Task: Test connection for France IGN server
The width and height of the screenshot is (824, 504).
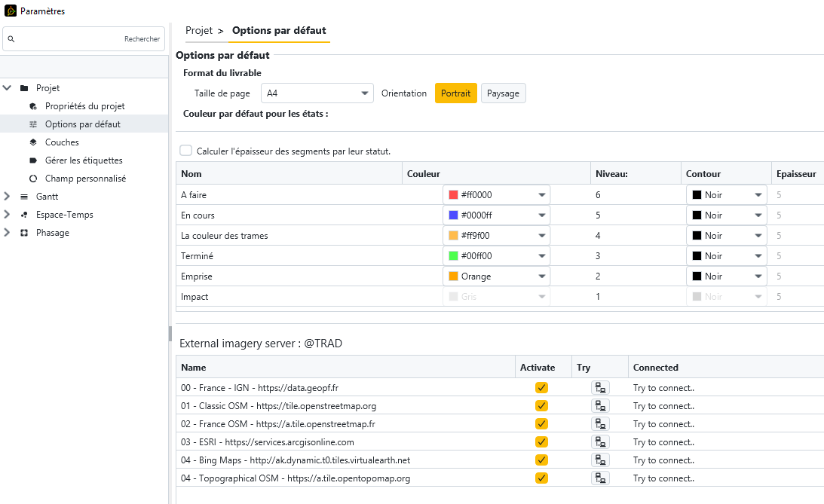Action: click(600, 388)
